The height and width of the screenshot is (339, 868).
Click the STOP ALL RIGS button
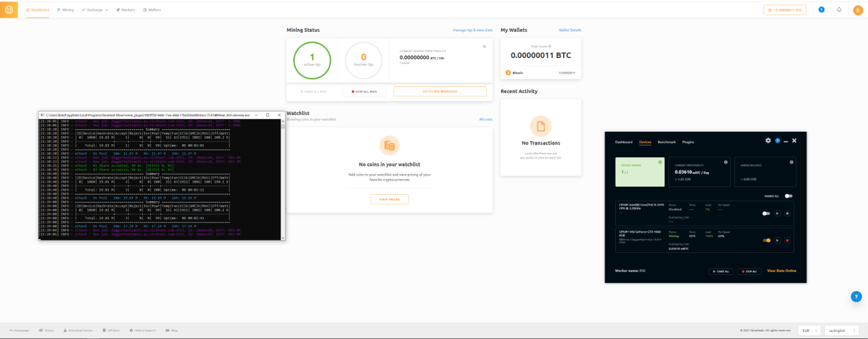364,92
